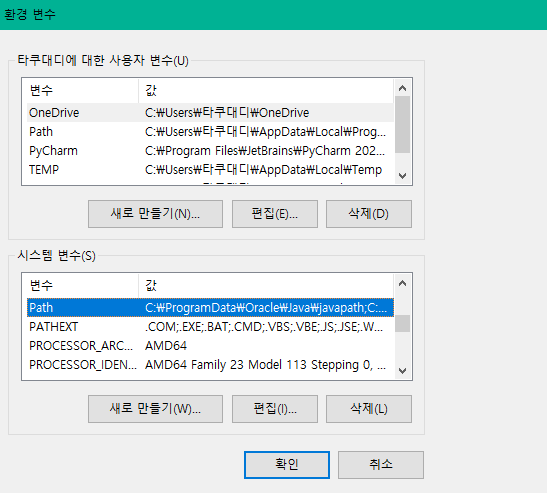Click the user variables scrollbar thumb
Image resolution: width=547 pixels, height=493 pixels.
click(402, 125)
